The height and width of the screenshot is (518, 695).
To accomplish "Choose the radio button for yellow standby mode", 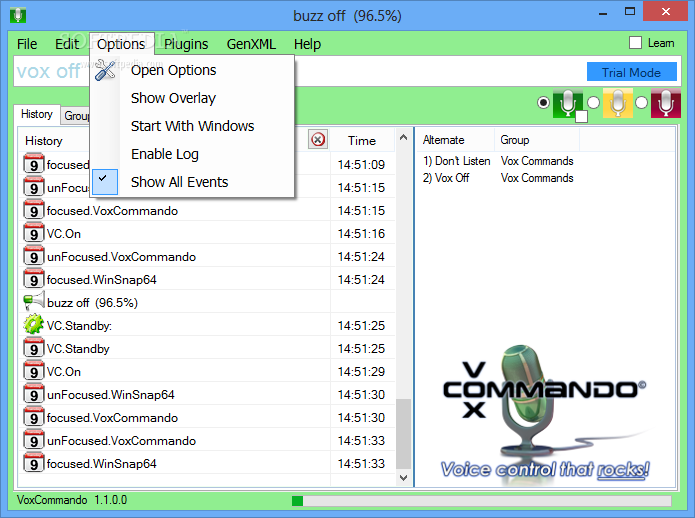I will (x=593, y=103).
